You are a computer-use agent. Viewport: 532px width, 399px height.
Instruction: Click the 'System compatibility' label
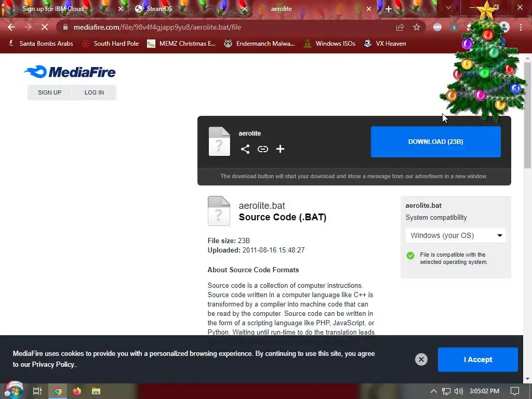tap(436, 218)
